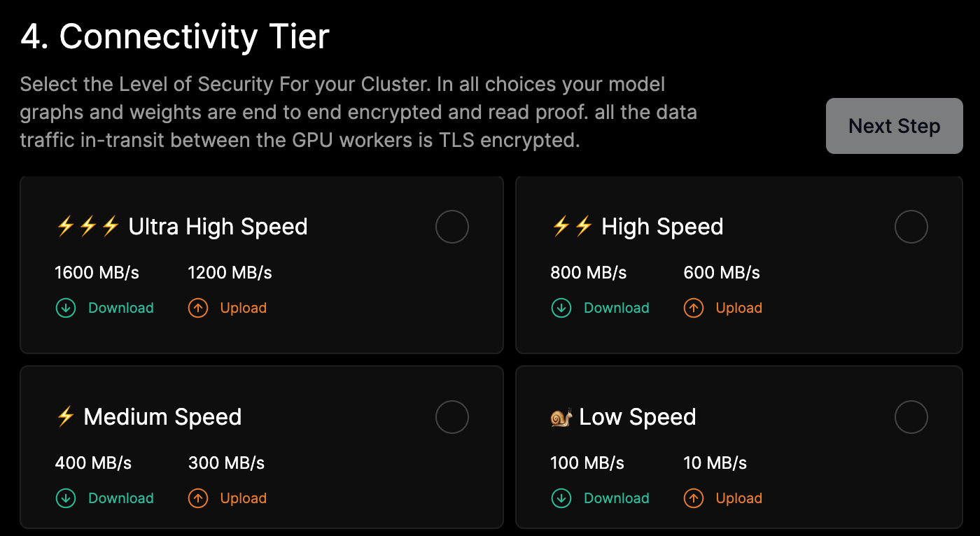Choose the Low Speed radio option
Viewport: 980px width, 536px height.
[x=911, y=417]
